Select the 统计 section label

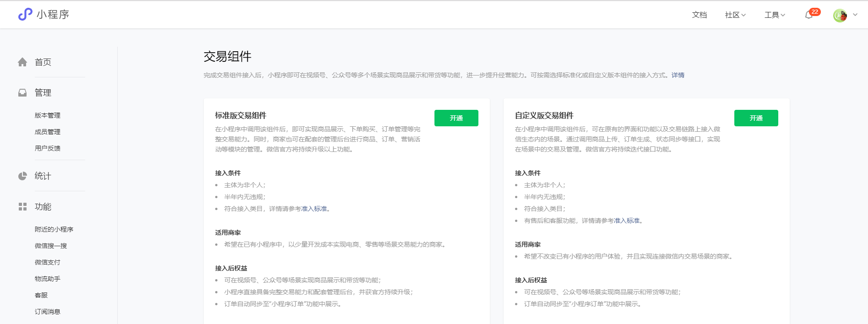43,176
